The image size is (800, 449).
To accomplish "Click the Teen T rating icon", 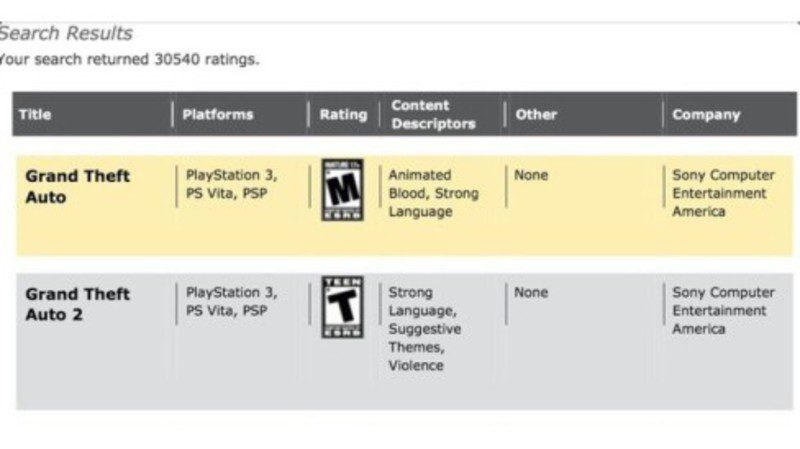I will pos(342,307).
